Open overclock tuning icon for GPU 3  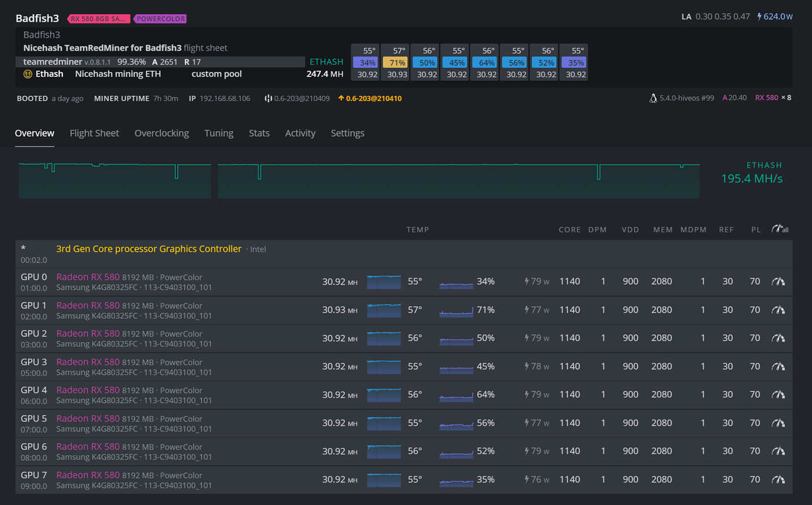pos(778,366)
